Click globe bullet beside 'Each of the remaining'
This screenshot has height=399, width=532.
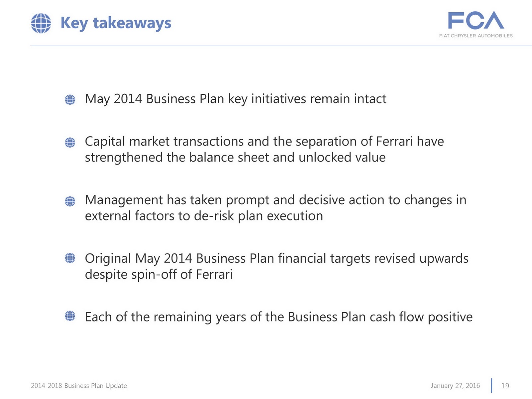point(70,316)
